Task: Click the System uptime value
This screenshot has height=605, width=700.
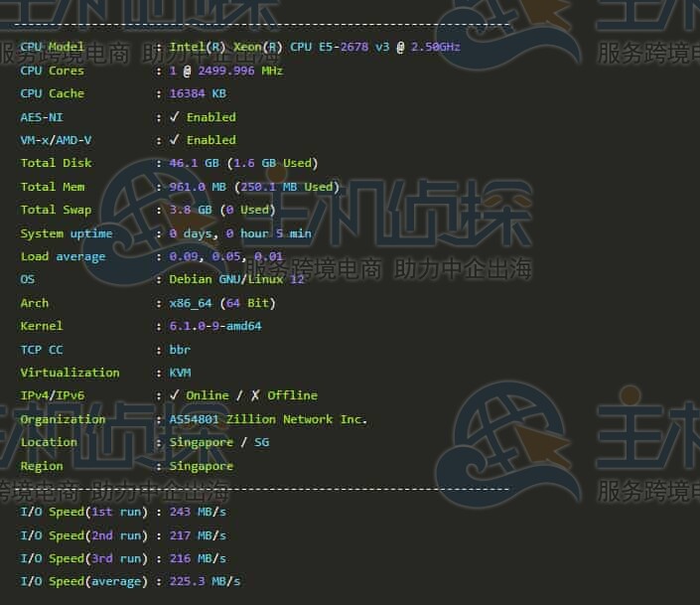Action: point(240,233)
